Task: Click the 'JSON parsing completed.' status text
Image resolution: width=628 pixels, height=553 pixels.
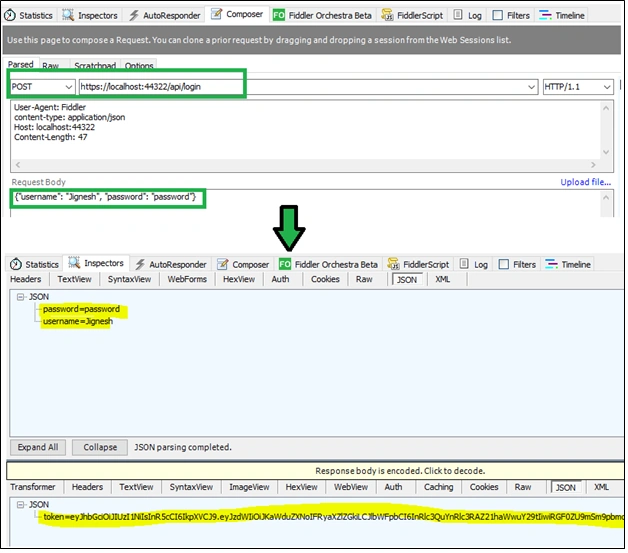Action: [x=183, y=448]
